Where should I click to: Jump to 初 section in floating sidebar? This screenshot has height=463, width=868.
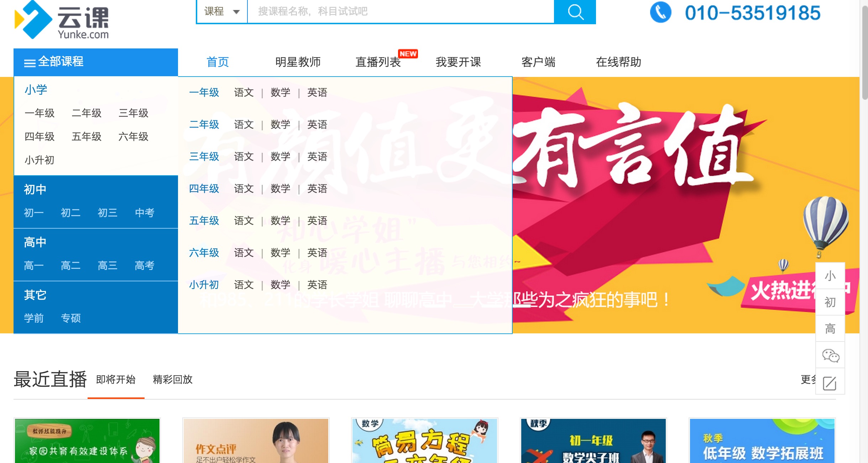click(x=830, y=302)
